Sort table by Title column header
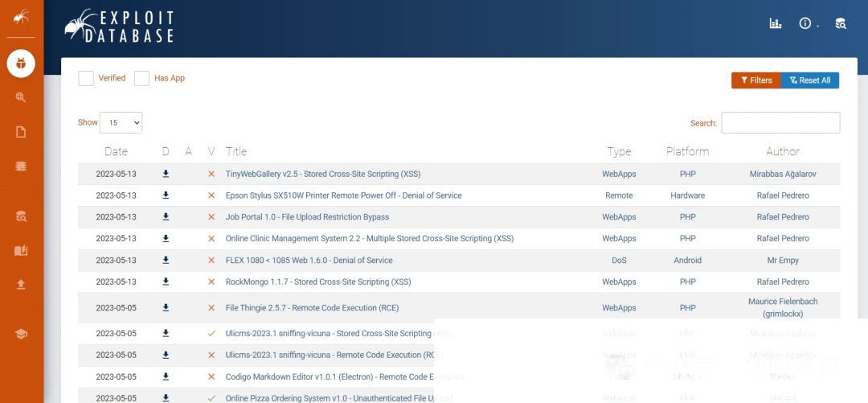Image resolution: width=868 pixels, height=403 pixels. pyautogui.click(x=236, y=151)
